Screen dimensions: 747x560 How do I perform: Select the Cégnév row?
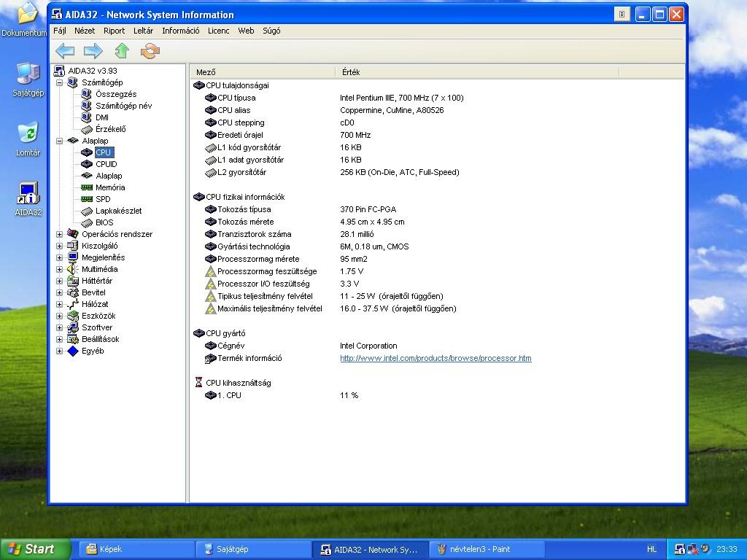[x=301, y=345]
